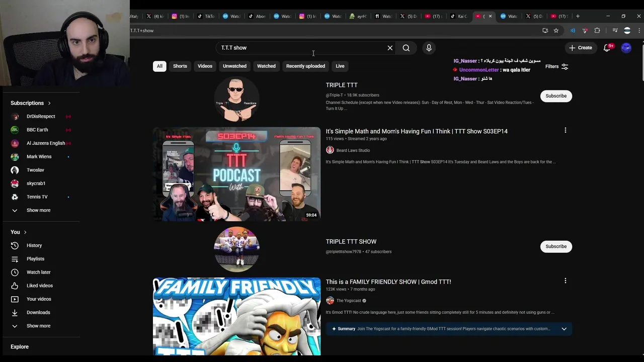Screen dimensions: 644x362
Task: Expand the Subscriptions section chevron
Action: [x=49, y=103]
